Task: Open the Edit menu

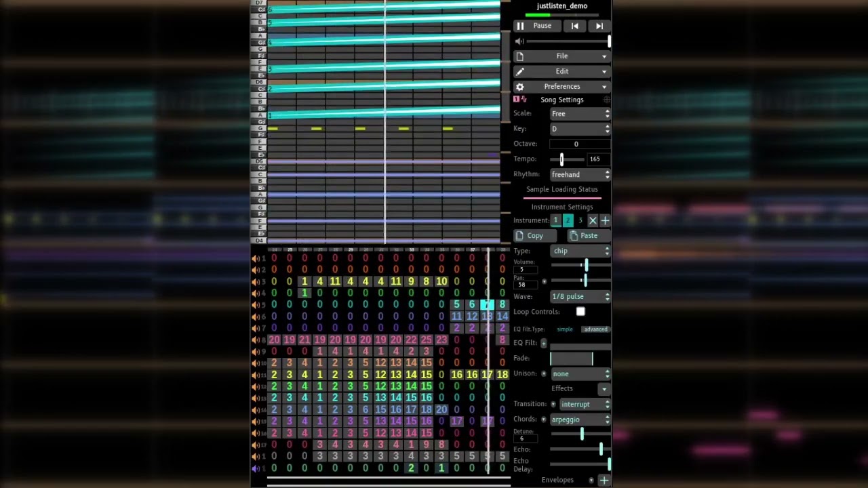Action: click(562, 71)
